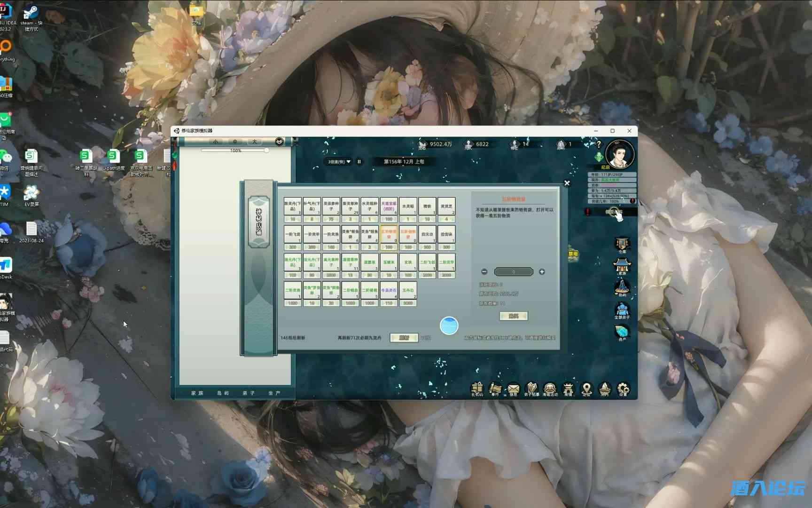Viewport: 812px width, 508px height.
Task: Open settings gear in bottom game toolbar
Action: tap(623, 389)
